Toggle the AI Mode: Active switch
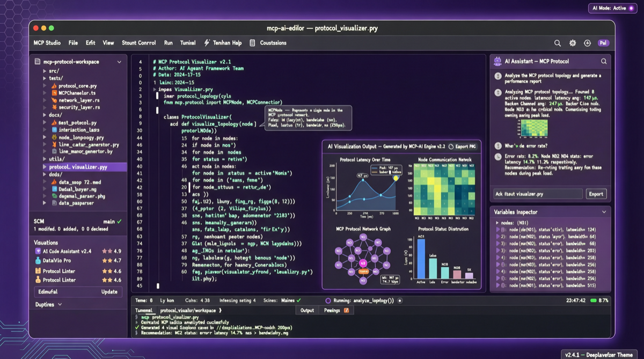Image resolution: width=644 pixels, height=359 pixels. click(631, 8)
